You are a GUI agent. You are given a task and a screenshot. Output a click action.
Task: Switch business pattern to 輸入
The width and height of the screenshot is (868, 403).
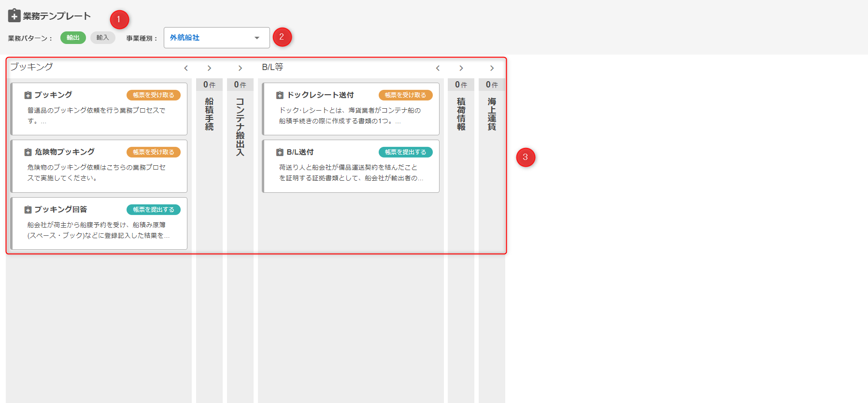pos(102,38)
